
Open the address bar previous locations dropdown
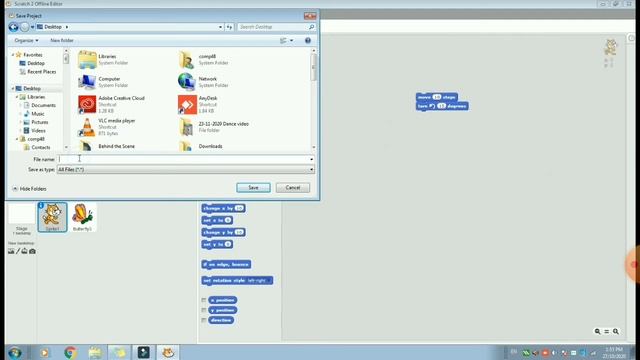pyautogui.click(x=220, y=27)
